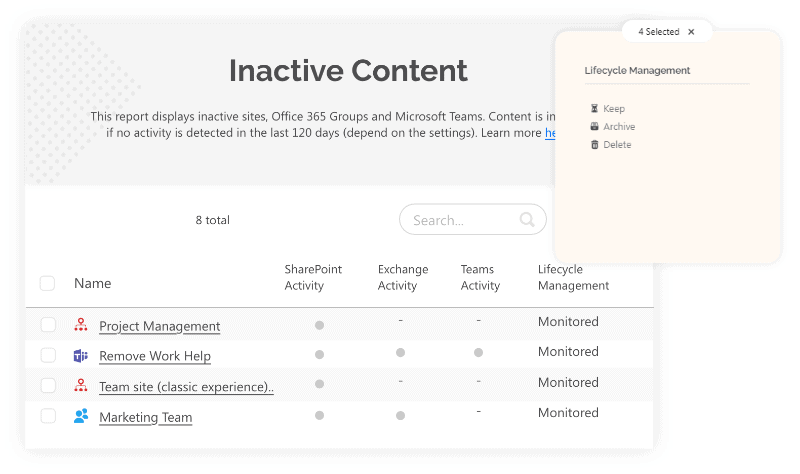Screen dimensions: 800x474
Task: Select the Marketing Team row checkbox
Action: point(48,416)
